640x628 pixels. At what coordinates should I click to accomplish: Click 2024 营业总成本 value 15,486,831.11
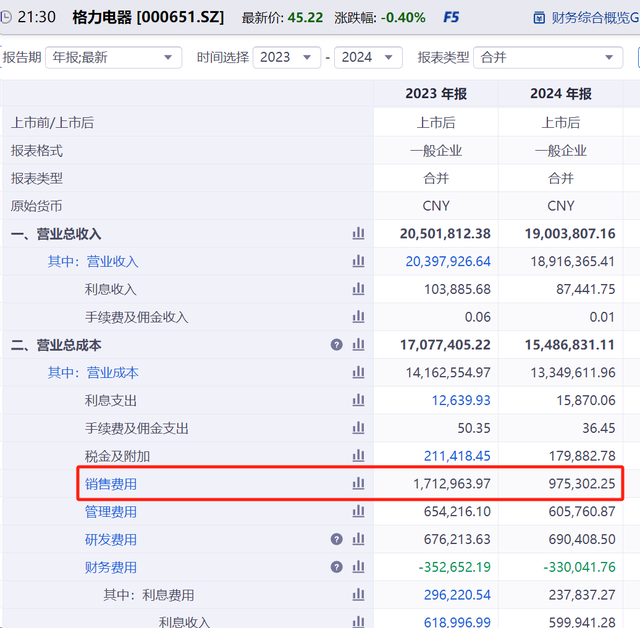pyautogui.click(x=570, y=345)
